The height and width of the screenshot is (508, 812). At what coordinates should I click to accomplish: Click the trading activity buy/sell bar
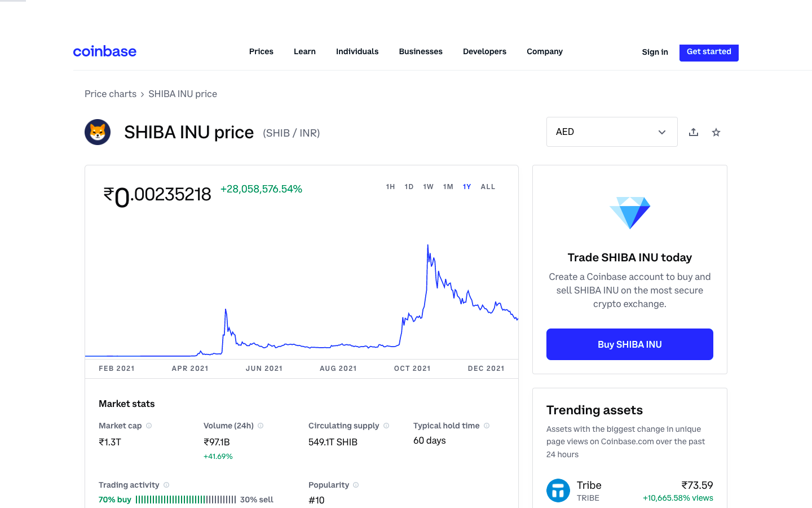[x=186, y=500]
